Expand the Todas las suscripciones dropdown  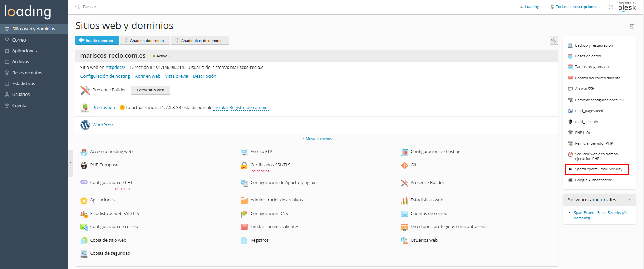(x=576, y=7)
